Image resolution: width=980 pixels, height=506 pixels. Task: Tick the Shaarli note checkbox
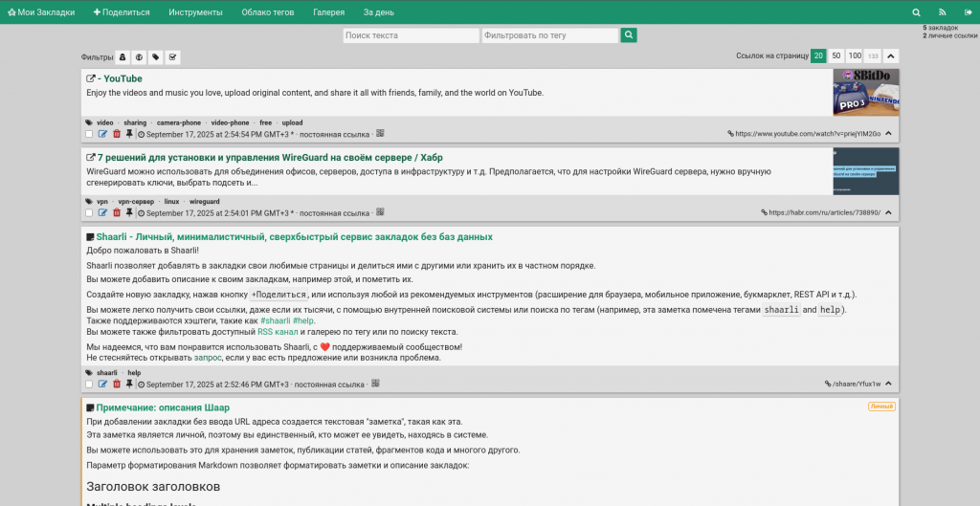point(89,385)
